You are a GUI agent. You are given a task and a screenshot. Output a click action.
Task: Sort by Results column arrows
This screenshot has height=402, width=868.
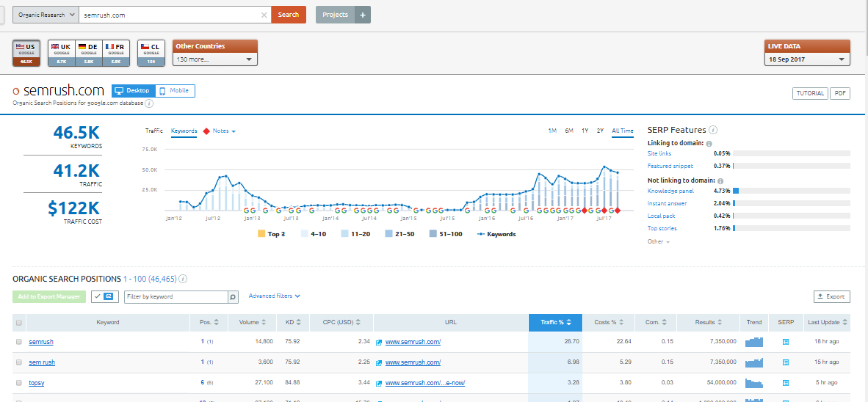coord(719,322)
